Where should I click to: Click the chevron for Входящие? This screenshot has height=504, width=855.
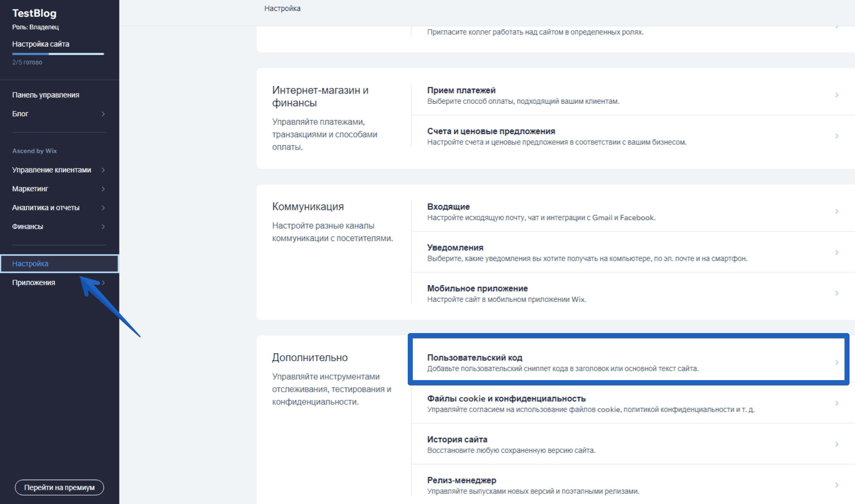point(837,211)
